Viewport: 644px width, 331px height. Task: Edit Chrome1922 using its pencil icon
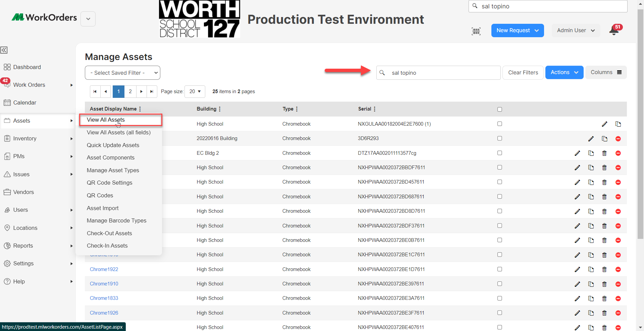coord(578,269)
